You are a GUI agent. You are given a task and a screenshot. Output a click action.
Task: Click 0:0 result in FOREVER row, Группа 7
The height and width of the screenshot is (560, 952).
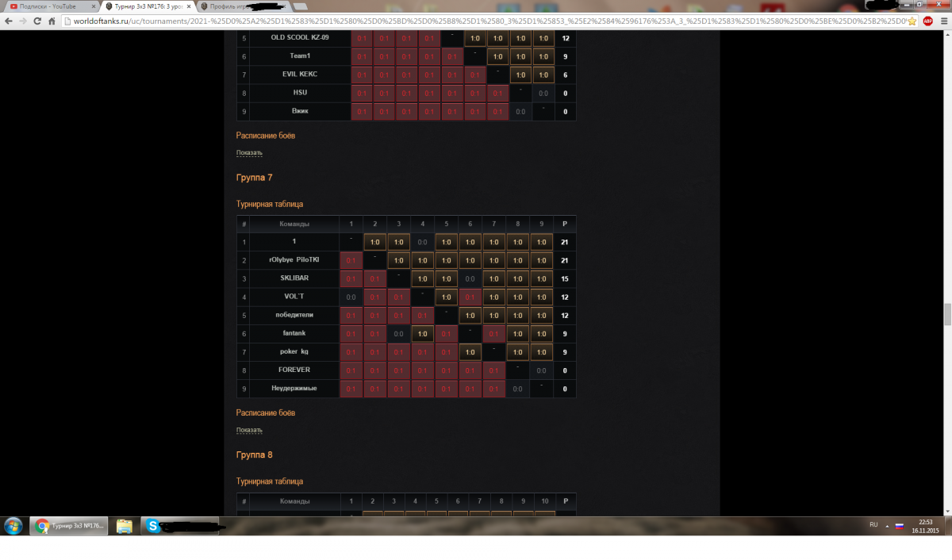[543, 370]
